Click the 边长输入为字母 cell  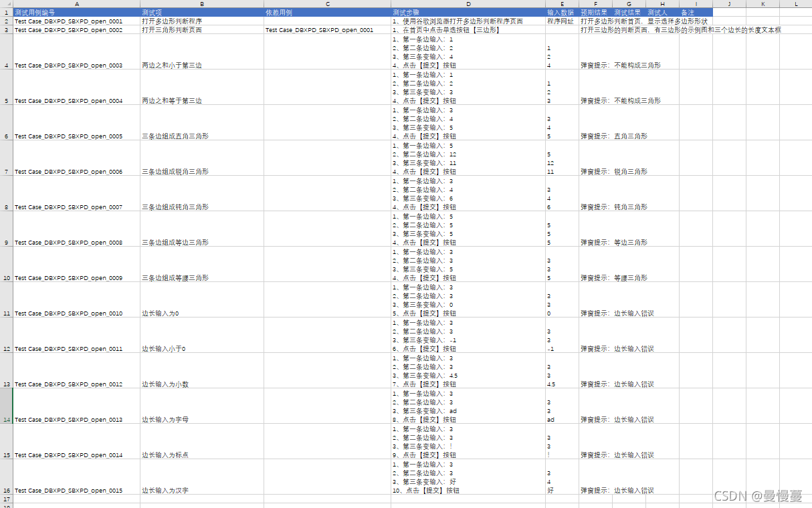(x=202, y=406)
